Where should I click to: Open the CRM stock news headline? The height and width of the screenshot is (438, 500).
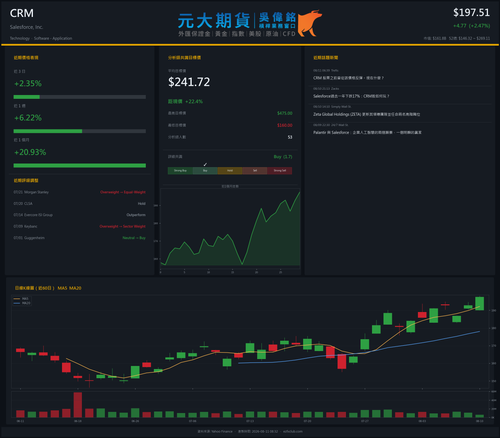click(348, 78)
